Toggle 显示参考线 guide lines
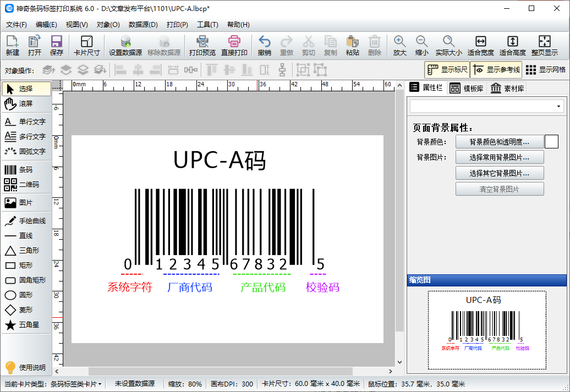 (496, 69)
